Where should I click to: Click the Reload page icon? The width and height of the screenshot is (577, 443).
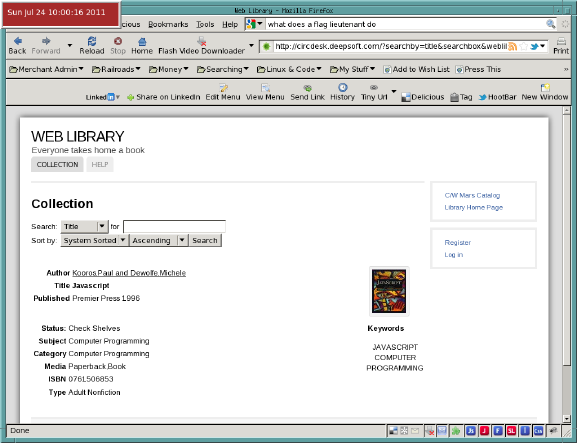point(92,41)
